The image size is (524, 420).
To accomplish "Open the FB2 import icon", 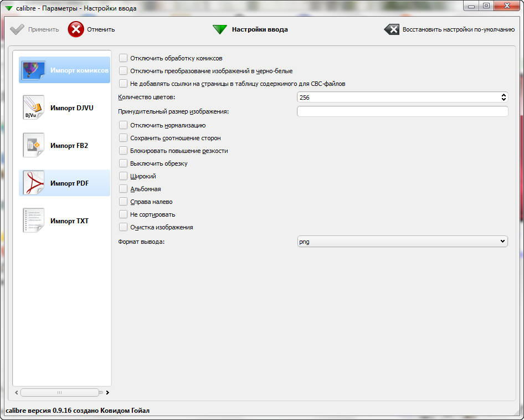I will (33, 145).
